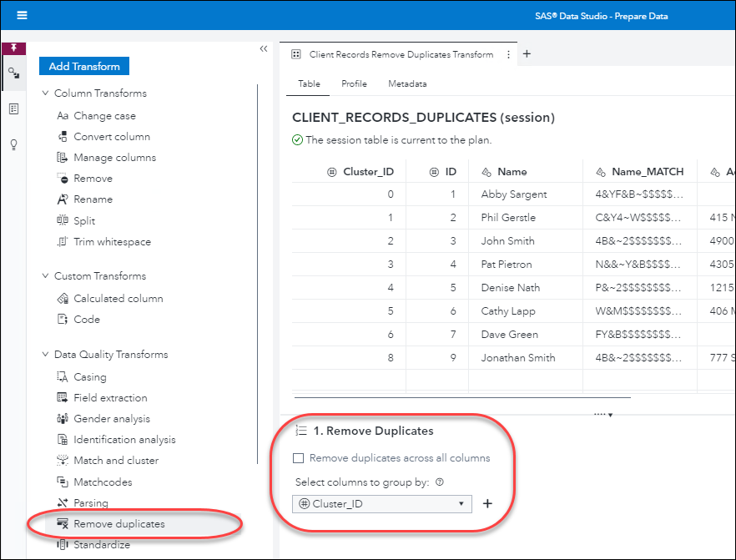736x560 pixels.
Task: Open tab options three-dot menu
Action: point(508,54)
